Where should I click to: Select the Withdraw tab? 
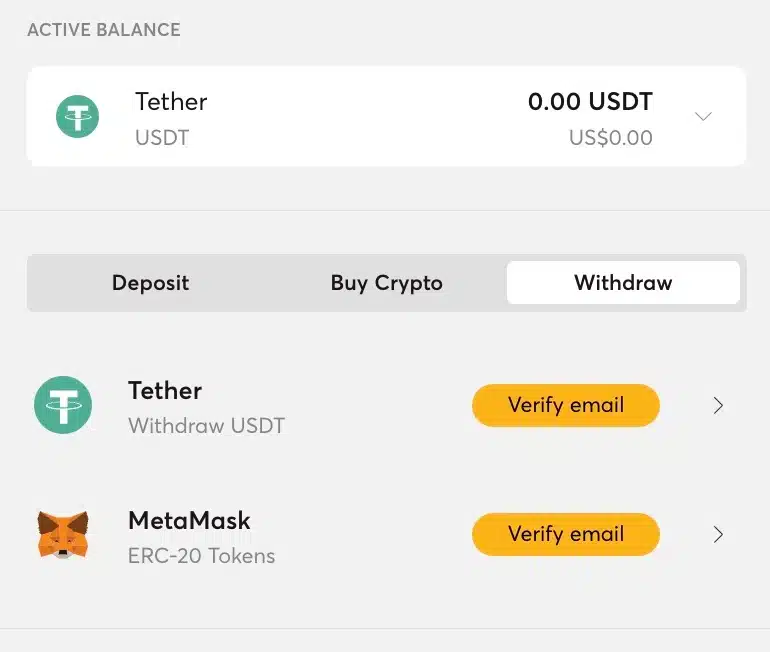tap(623, 283)
